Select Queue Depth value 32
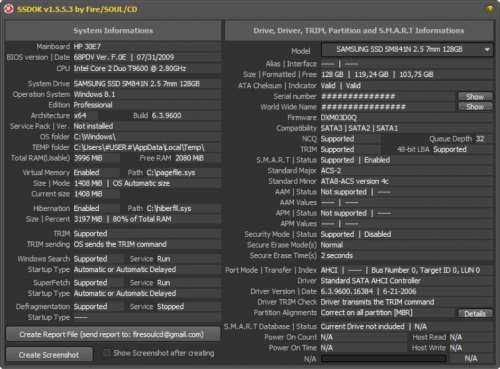 pyautogui.click(x=480, y=139)
